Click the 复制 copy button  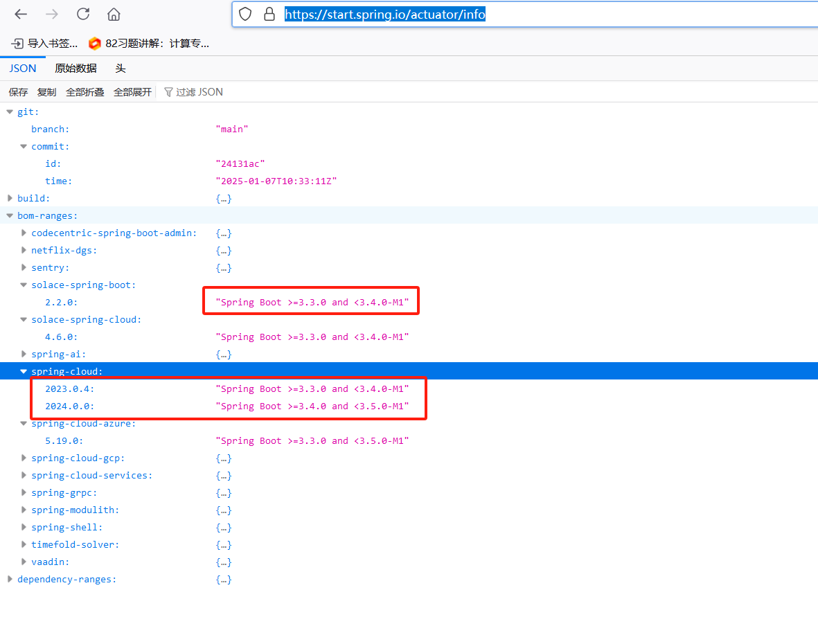(x=46, y=92)
